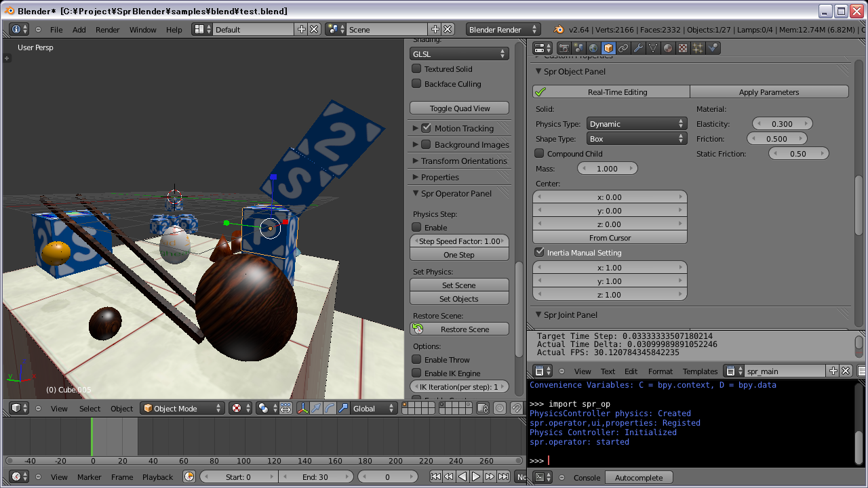868x488 pixels.
Task: Open the World properties globe icon
Action: pos(593,48)
